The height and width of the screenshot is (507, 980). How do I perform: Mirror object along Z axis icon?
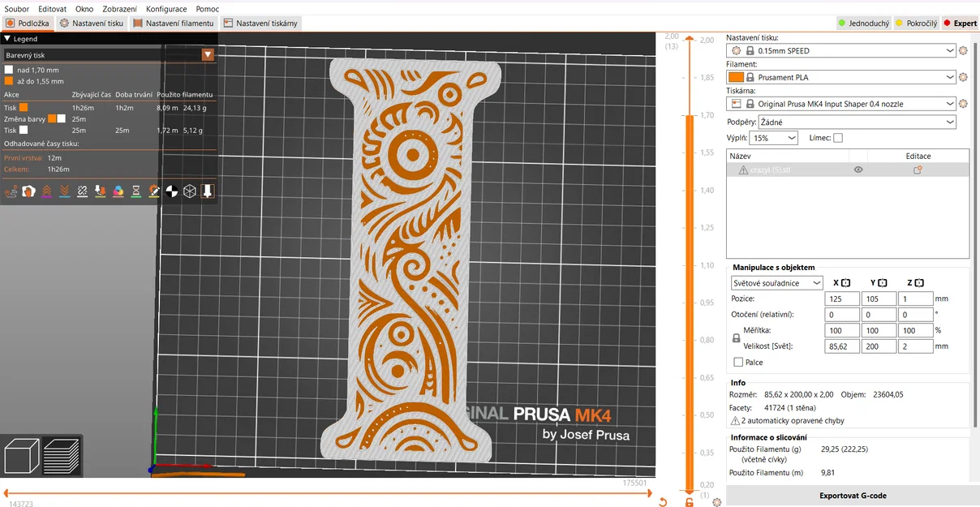919,282
